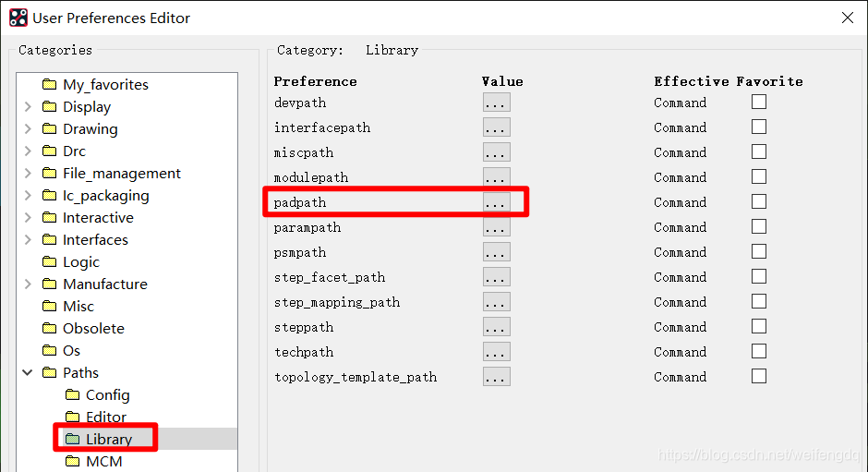Select the My_favorites category label
The width and height of the screenshot is (868, 472).
click(x=106, y=85)
